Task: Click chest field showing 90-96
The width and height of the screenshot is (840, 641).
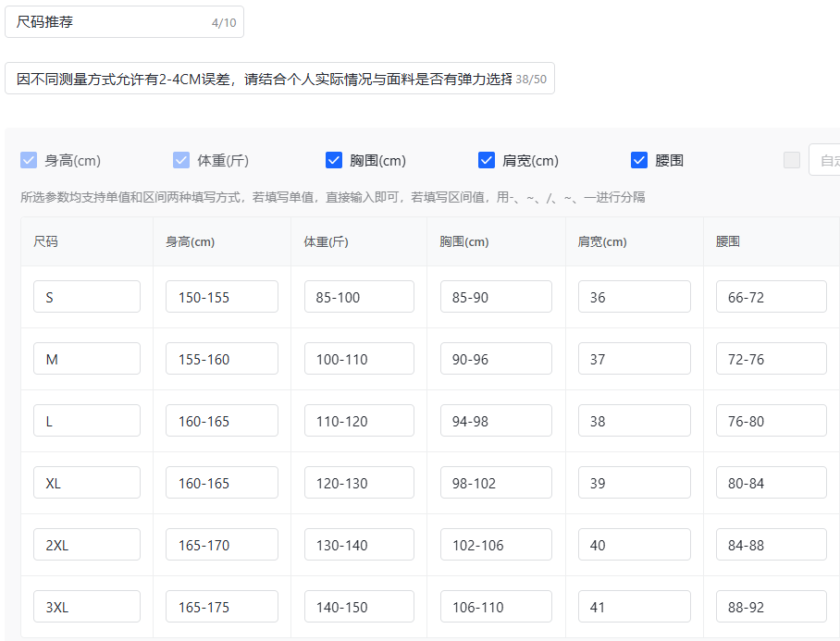Action: [496, 359]
